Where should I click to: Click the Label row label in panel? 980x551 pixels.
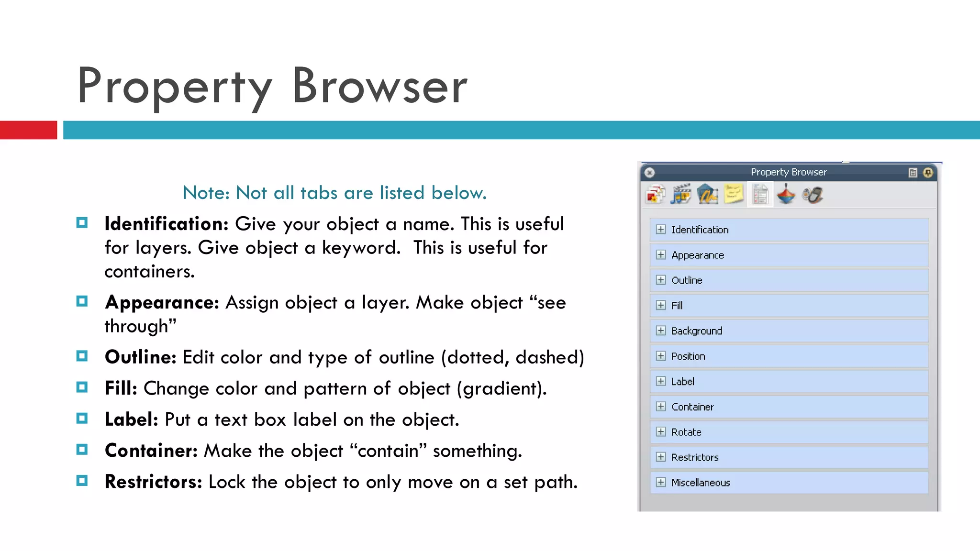(x=682, y=381)
